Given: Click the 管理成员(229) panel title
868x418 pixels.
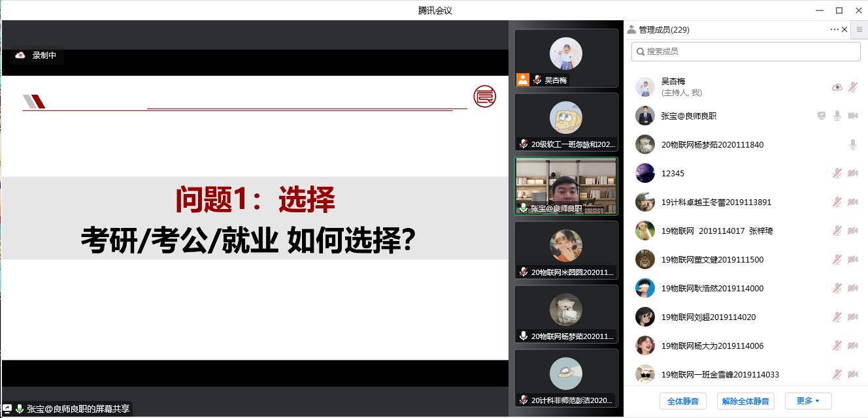Looking at the screenshot, I should click(663, 29).
